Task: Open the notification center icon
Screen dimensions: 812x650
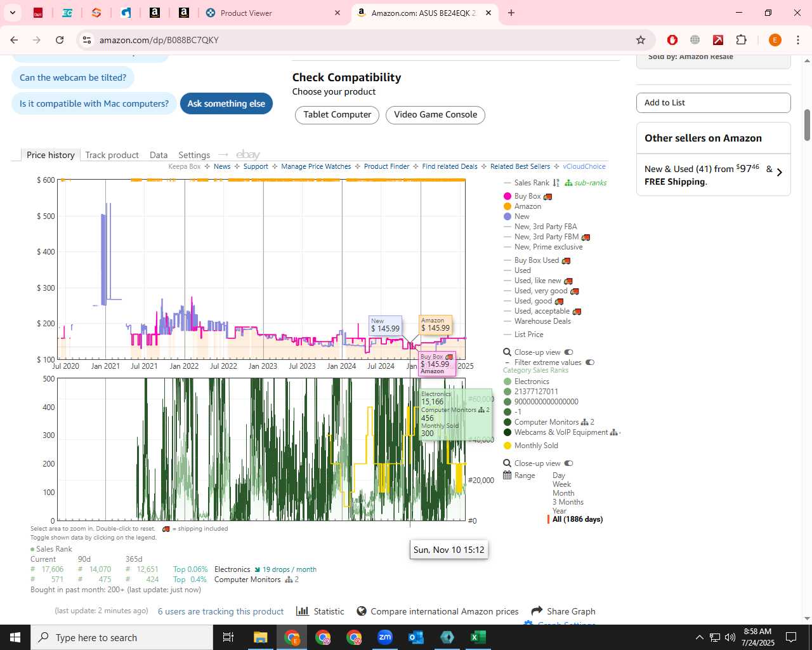Action: (791, 637)
